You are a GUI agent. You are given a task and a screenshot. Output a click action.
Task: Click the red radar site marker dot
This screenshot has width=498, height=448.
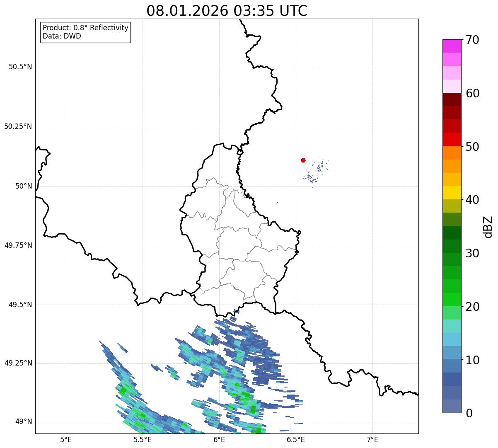click(x=303, y=160)
